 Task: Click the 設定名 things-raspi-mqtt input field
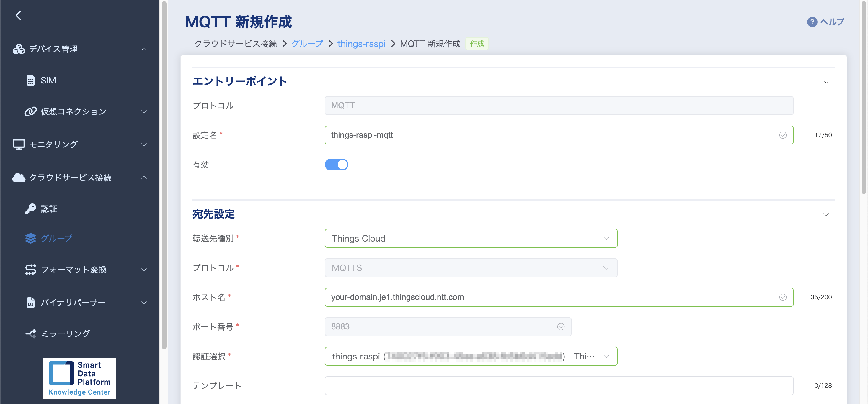point(559,135)
